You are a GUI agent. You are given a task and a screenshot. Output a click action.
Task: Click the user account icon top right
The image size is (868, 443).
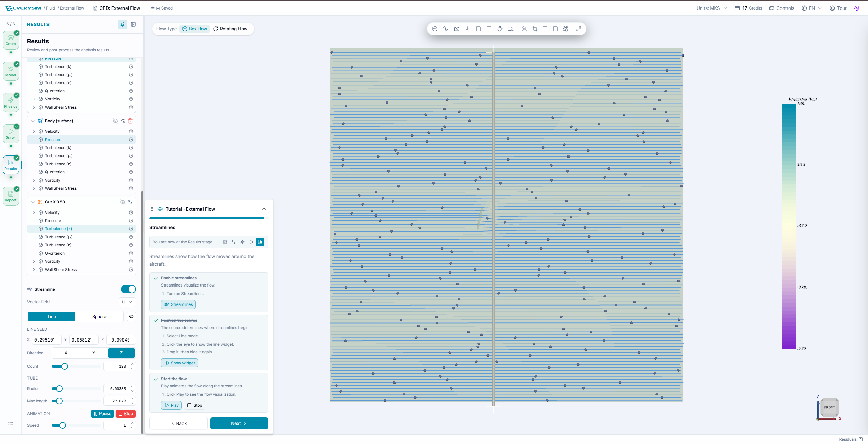click(857, 8)
